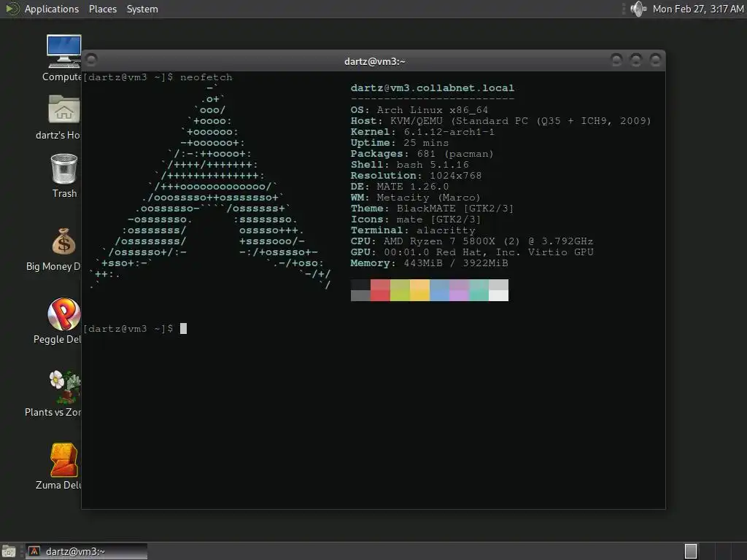The height and width of the screenshot is (560, 747).
Task: Click the MATE logo beside Applications
Action: [x=12, y=9]
